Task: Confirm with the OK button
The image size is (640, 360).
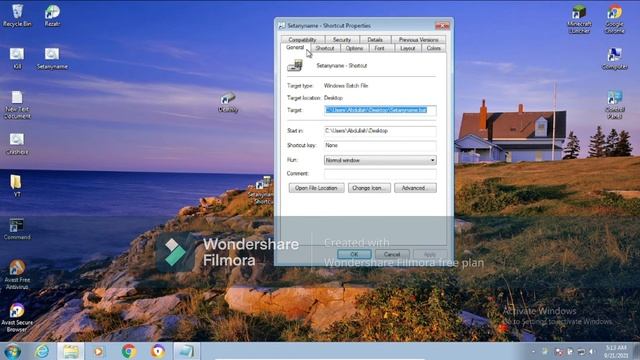Action: pyautogui.click(x=354, y=254)
